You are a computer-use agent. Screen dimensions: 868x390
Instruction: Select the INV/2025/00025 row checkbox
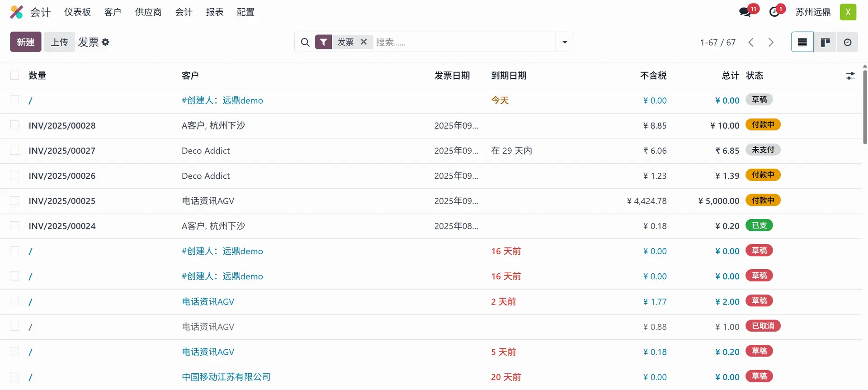pos(15,201)
